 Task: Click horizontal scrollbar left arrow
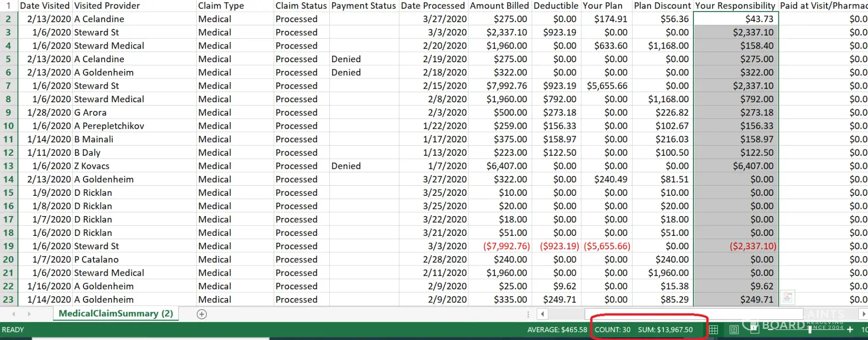[x=542, y=314]
